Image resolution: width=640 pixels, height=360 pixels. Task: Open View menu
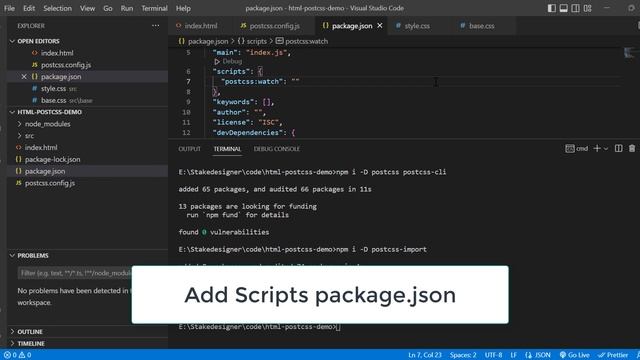[87, 8]
